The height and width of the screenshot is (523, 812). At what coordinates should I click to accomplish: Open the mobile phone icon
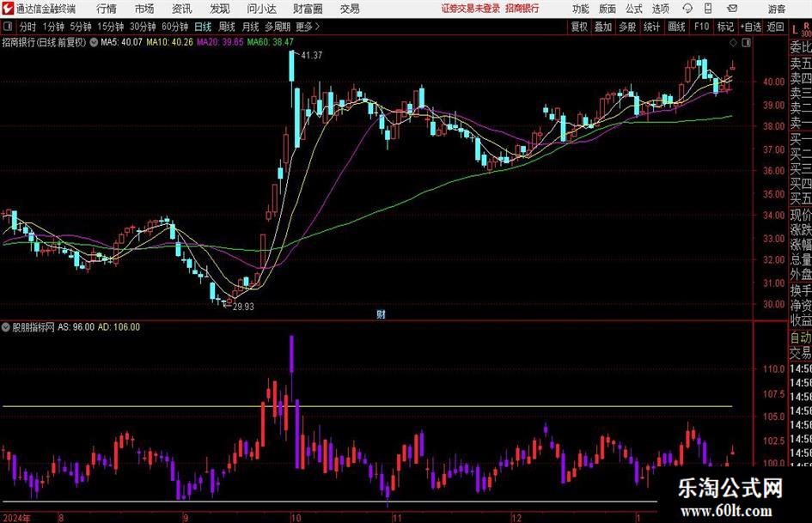point(708,9)
